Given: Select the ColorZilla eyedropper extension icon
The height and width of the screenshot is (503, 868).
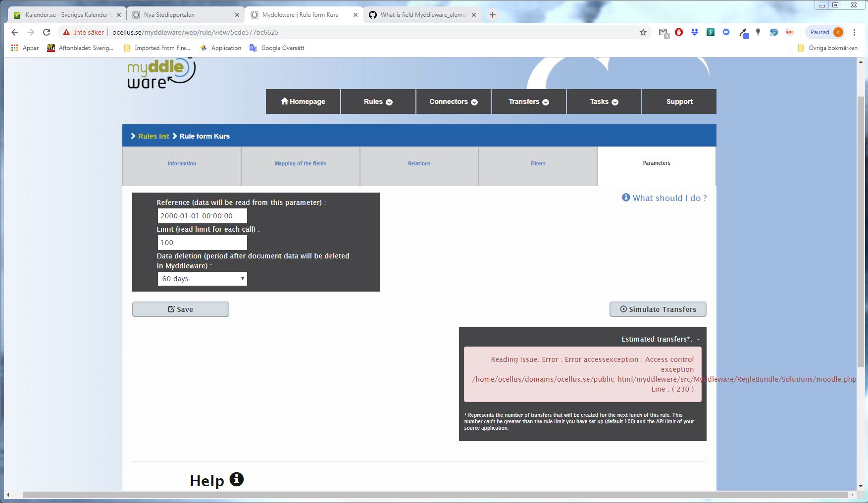Looking at the screenshot, I should click(742, 32).
